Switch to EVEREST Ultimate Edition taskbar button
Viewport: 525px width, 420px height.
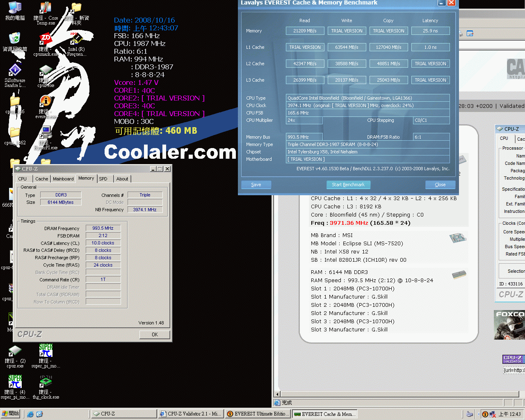258,414
